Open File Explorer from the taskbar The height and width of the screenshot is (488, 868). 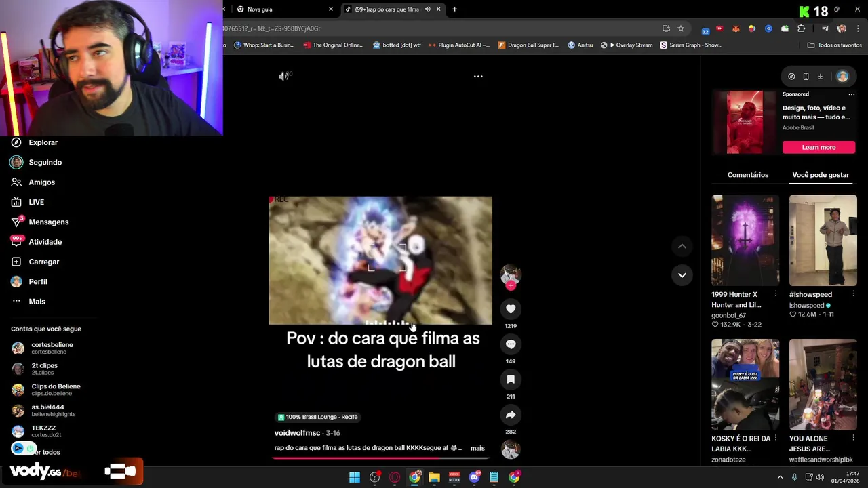coord(434,478)
